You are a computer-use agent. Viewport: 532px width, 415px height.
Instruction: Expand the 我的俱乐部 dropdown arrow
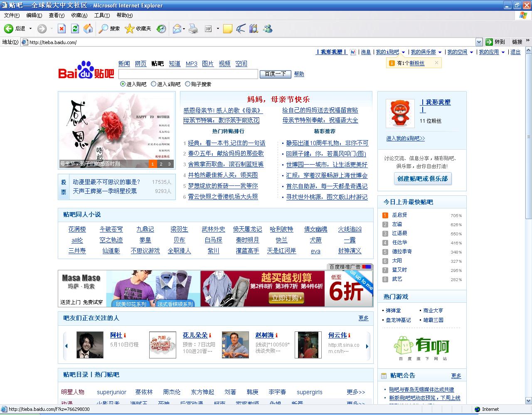point(440,52)
